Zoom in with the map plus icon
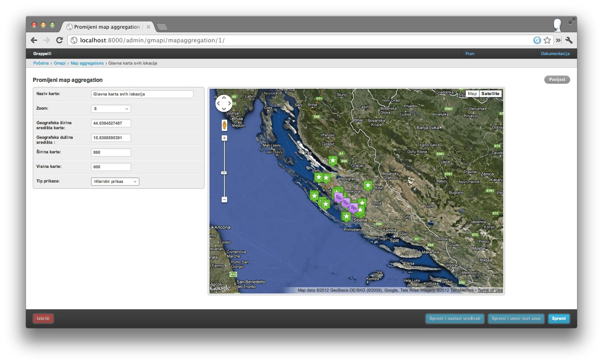The width and height of the screenshot is (603, 364). click(x=224, y=137)
